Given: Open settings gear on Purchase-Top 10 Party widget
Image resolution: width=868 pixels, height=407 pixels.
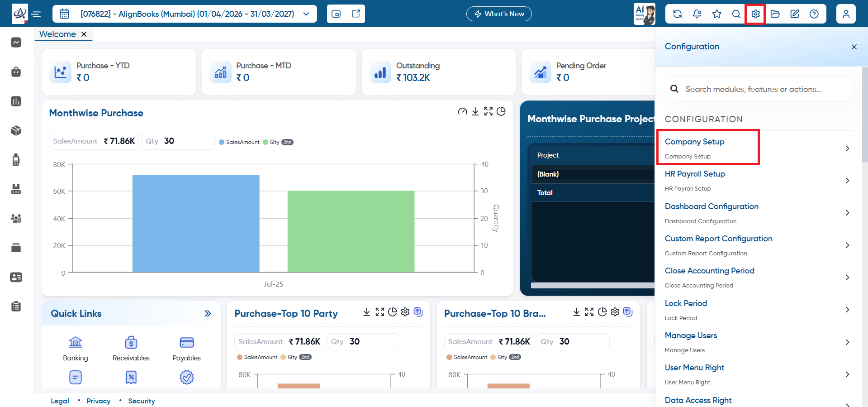Looking at the screenshot, I should point(405,312).
